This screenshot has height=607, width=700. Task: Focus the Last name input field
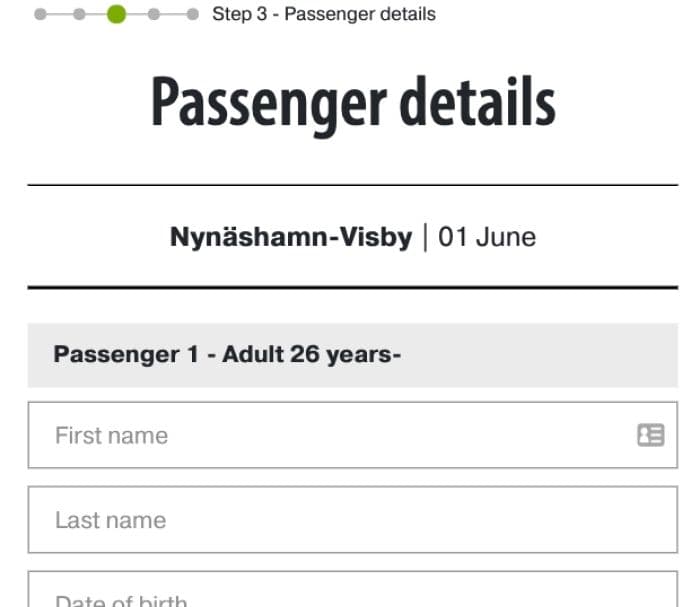tap(352, 520)
